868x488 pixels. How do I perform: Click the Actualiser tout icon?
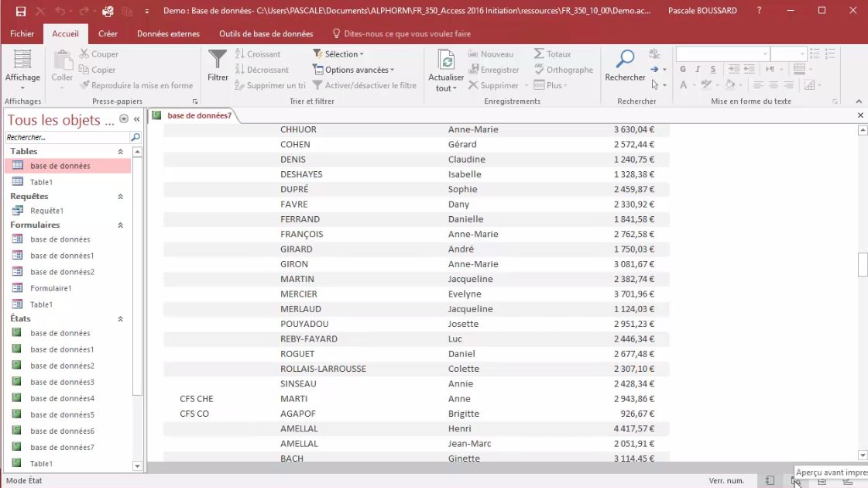(x=446, y=60)
